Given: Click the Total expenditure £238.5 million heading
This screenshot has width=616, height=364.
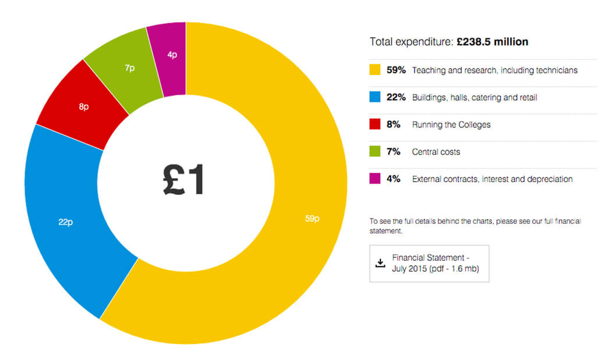Looking at the screenshot, I should pyautogui.click(x=448, y=42).
